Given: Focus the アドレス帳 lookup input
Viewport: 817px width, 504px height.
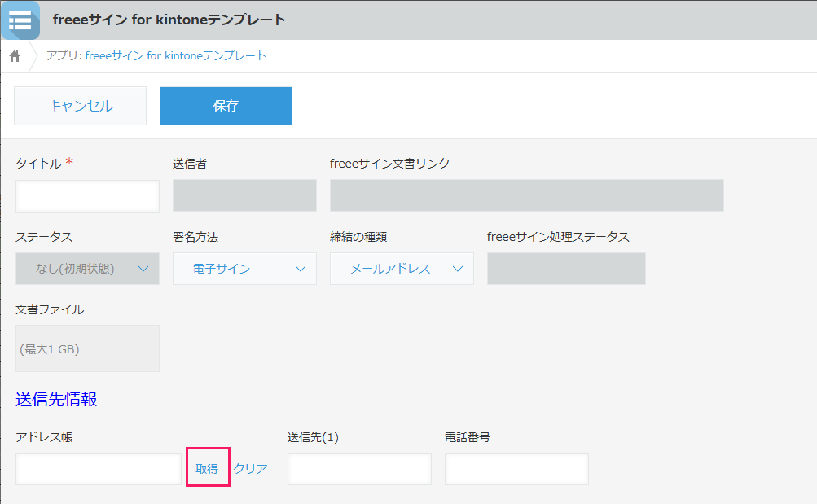Looking at the screenshot, I should click(x=99, y=469).
